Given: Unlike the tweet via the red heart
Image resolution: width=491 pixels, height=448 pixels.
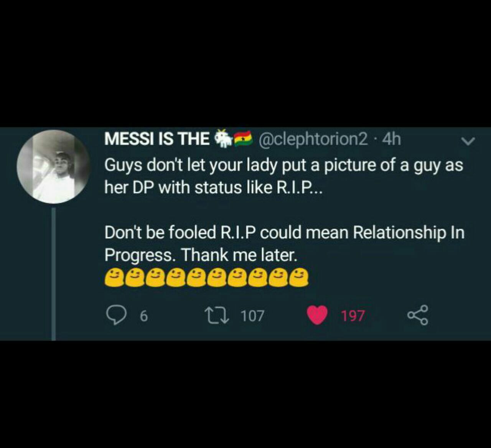Looking at the screenshot, I should tap(317, 315).
